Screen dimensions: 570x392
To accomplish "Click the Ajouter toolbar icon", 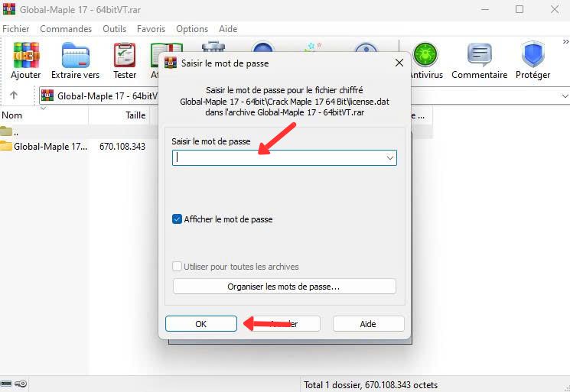I will click(25, 57).
